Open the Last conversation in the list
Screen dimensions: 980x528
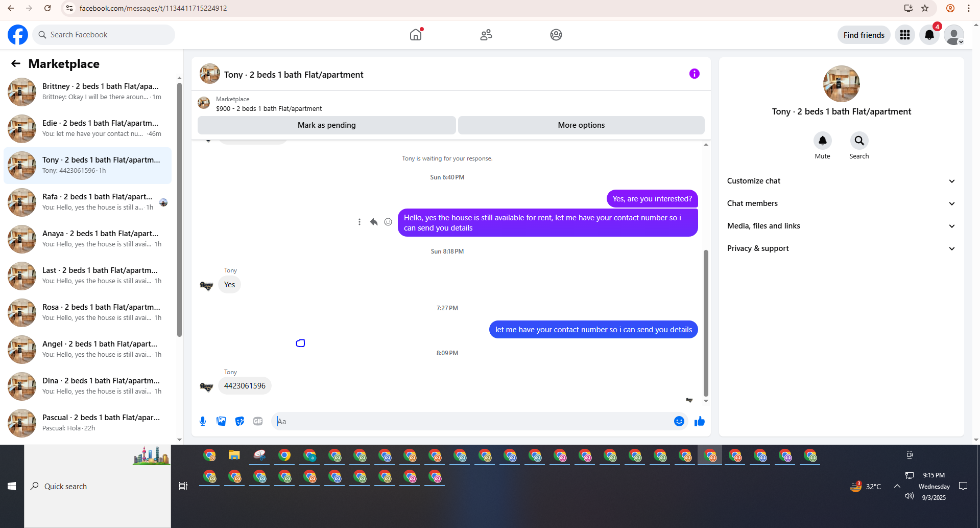click(x=87, y=276)
